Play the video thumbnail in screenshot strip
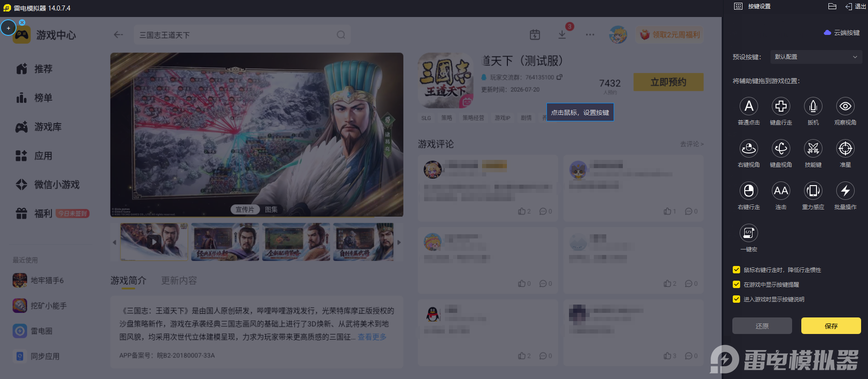868x379 pixels. click(x=154, y=242)
